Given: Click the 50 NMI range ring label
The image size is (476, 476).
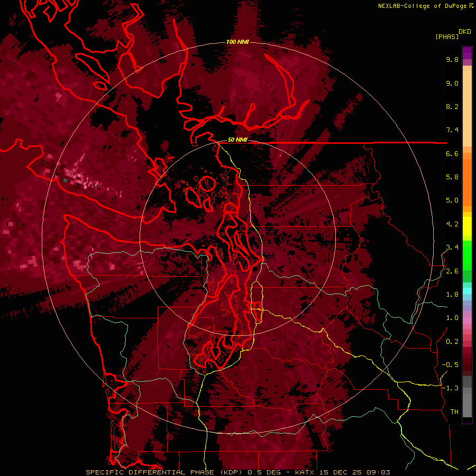Looking at the screenshot, I should [x=237, y=140].
